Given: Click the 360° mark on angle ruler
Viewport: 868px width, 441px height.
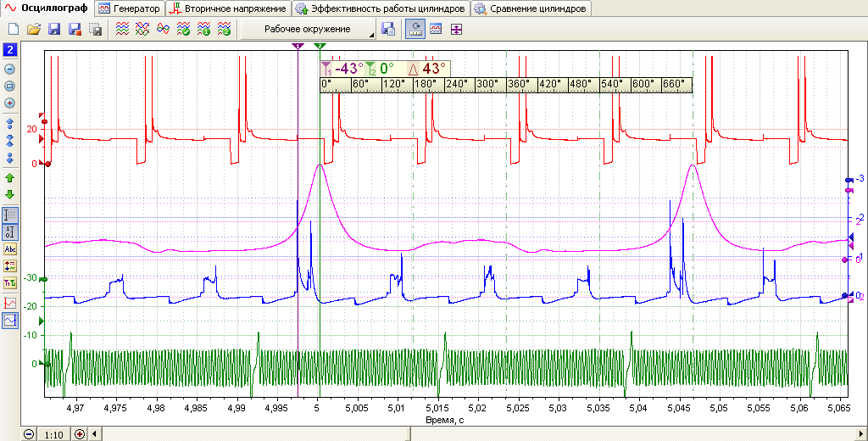Looking at the screenshot, I should (519, 84).
